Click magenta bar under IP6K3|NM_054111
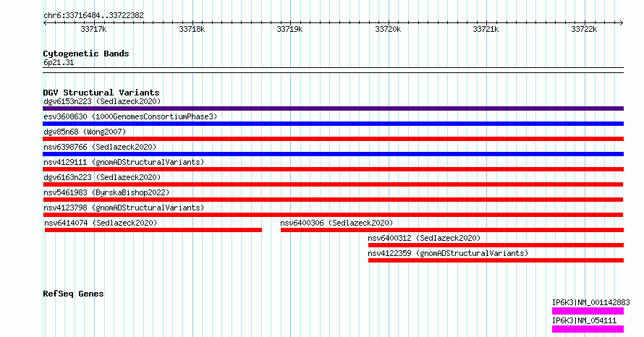This screenshot has height=337, width=644. [x=588, y=329]
